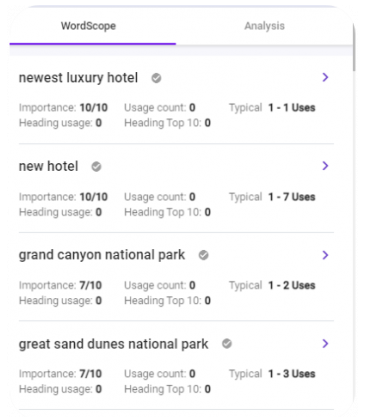Click checkmark icon beside new hotel
The width and height of the screenshot is (371, 417).
(x=96, y=166)
